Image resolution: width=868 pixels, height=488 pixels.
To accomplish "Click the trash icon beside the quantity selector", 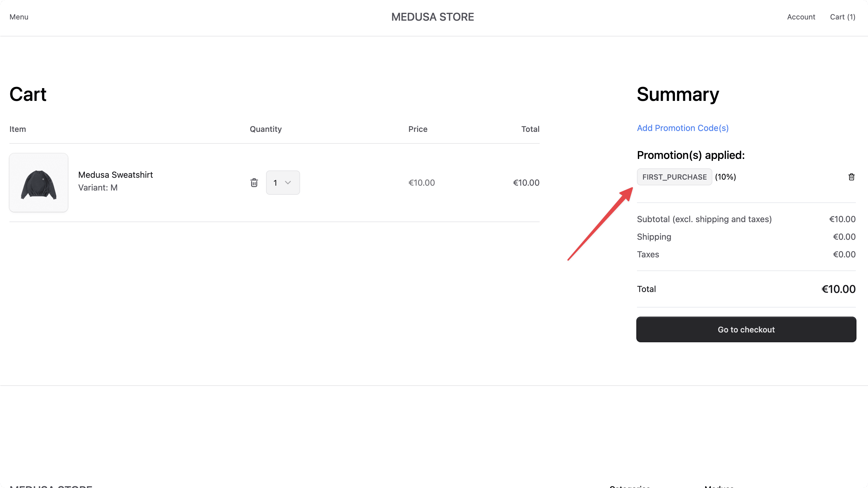I will (254, 183).
